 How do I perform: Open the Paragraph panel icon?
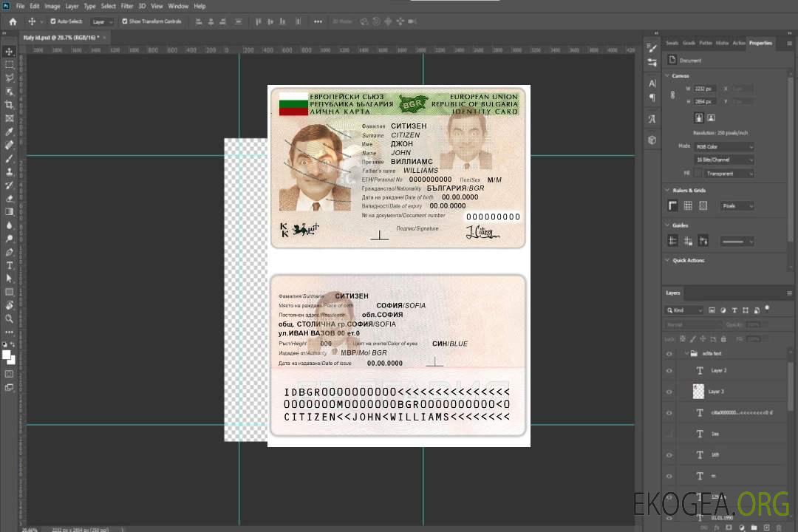[652, 98]
